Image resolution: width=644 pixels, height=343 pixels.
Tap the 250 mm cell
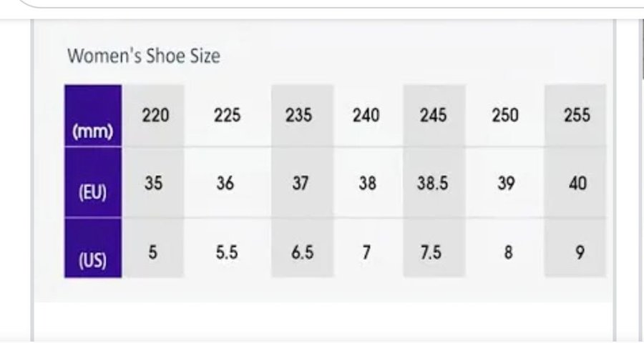coord(505,115)
